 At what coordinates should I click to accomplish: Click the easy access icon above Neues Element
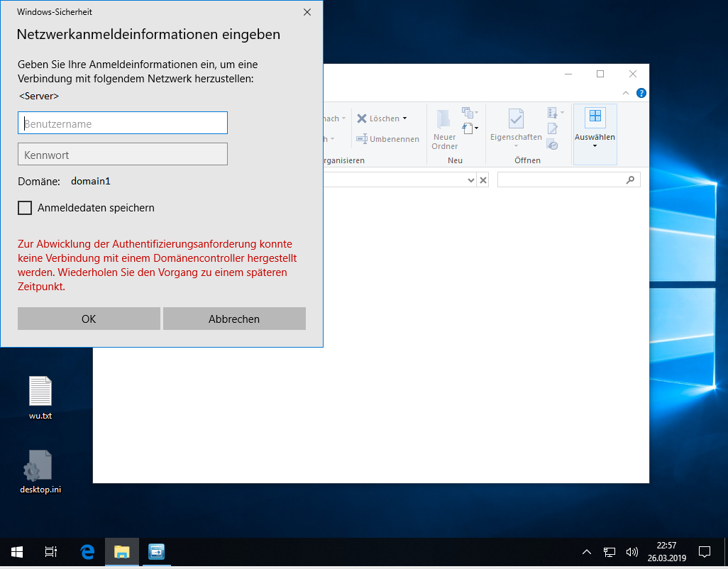click(467, 112)
